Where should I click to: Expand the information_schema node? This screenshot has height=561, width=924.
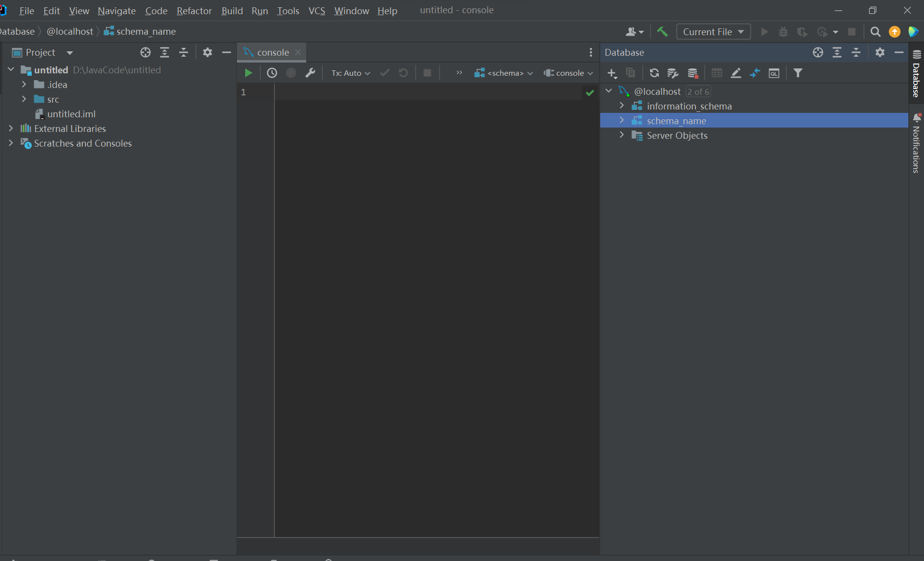pos(622,106)
